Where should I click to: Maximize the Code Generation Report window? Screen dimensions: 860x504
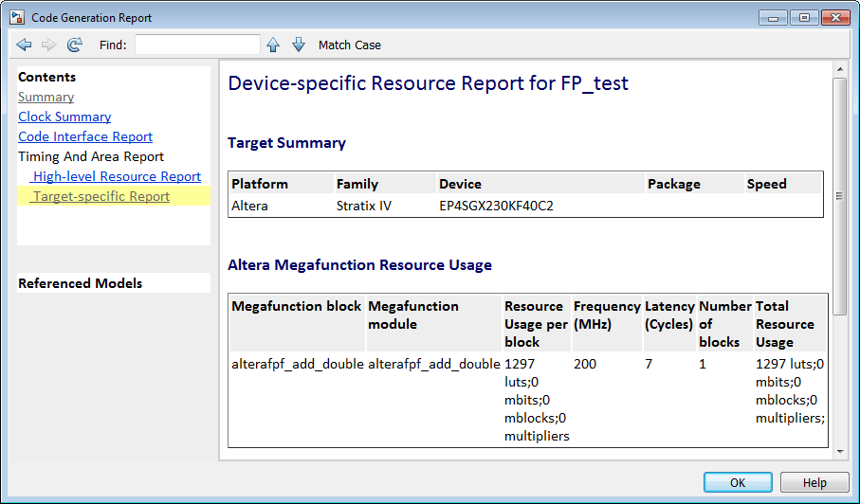pyautogui.click(x=805, y=17)
